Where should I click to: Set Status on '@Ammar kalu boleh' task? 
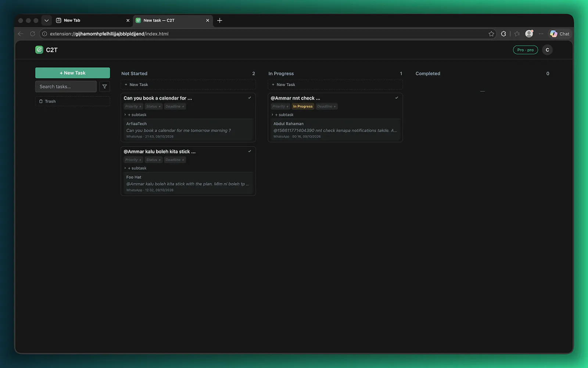coord(153,160)
